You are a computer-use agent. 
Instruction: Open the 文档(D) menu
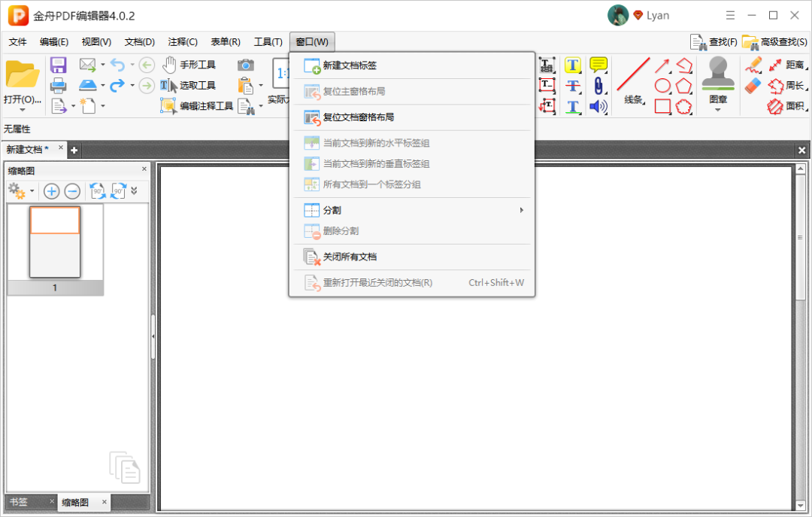click(x=139, y=41)
